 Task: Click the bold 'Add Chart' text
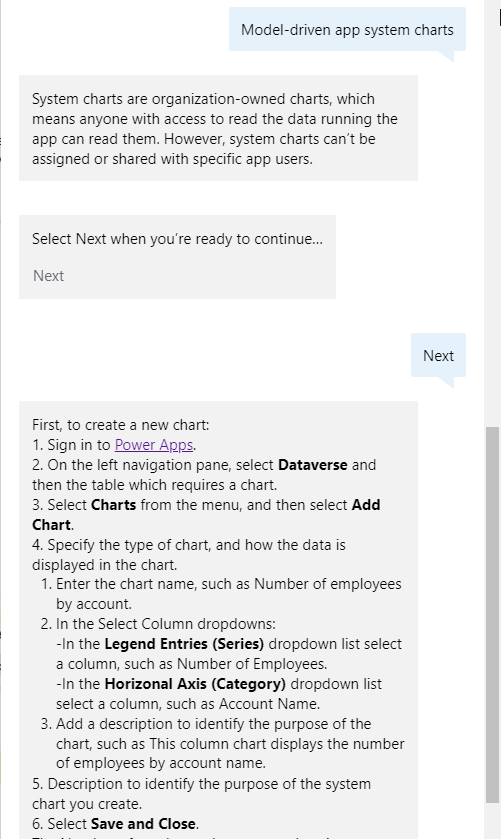coord(206,515)
